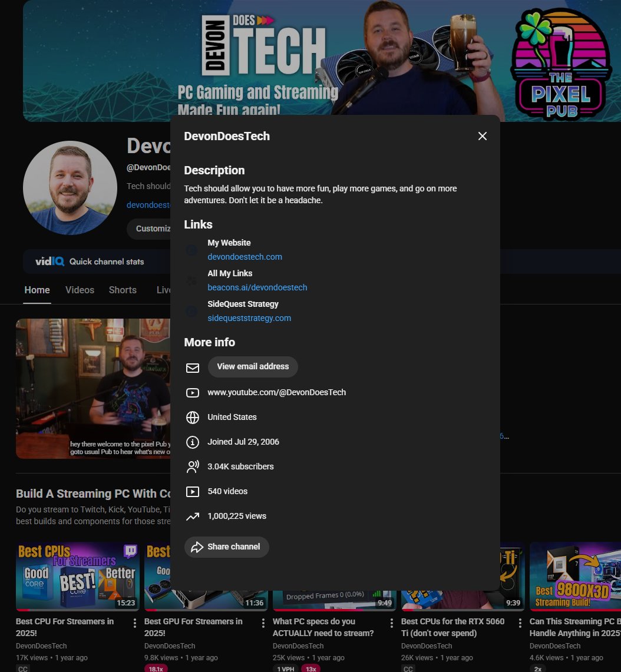Screen dimensions: 621x672
Task: Click the Build A Streaming PC section heading
Action: tap(93, 494)
